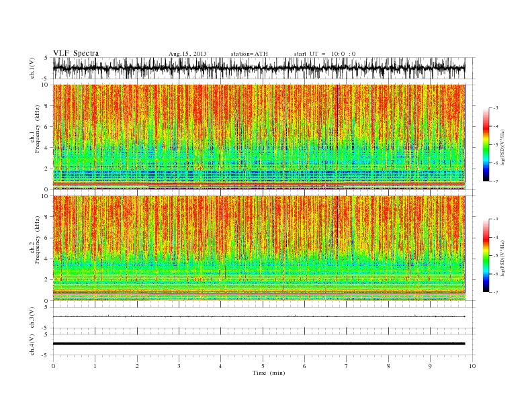Click the "2" kHz tick on the ch.2 frequency axis
Image resolution: width=532 pixels, height=411 pixels.
point(47,280)
